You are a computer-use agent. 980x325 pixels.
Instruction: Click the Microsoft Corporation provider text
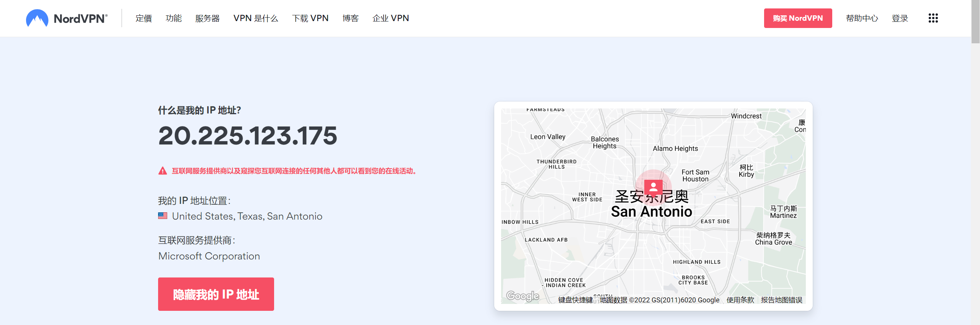click(209, 256)
